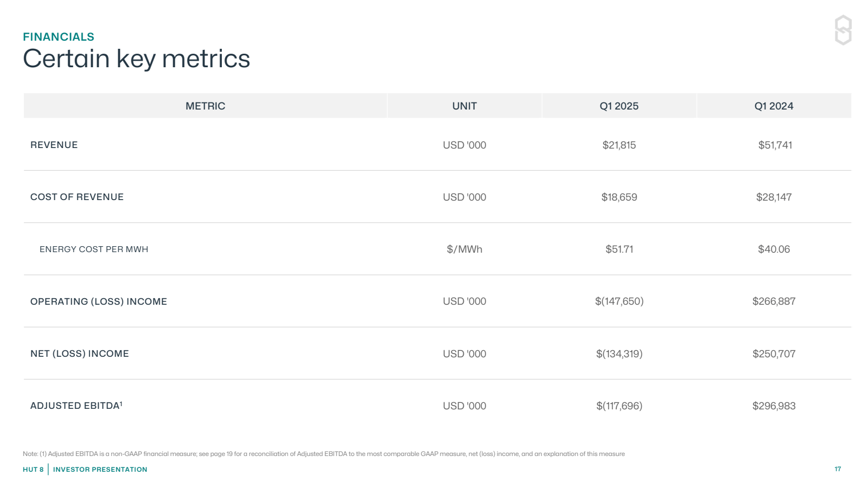Click the Adjusted EBITDA footnote note
Screen dimensions: 868x488
[324, 454]
